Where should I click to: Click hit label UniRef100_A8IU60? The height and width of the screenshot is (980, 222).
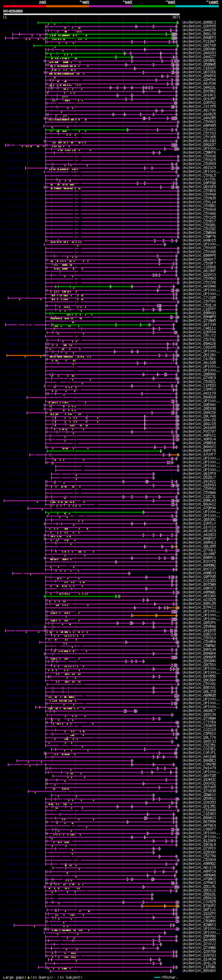(199, 596)
